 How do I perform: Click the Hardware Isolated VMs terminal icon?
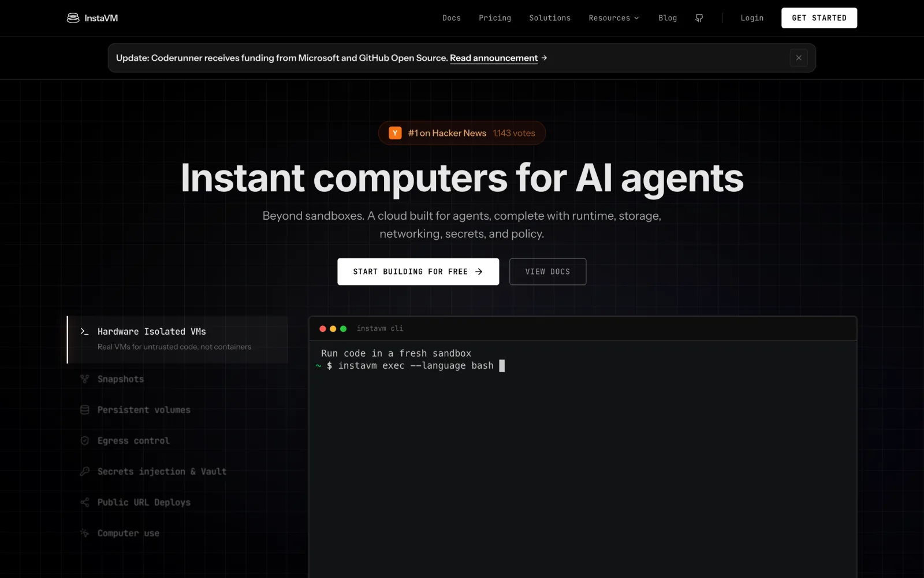pyautogui.click(x=84, y=331)
